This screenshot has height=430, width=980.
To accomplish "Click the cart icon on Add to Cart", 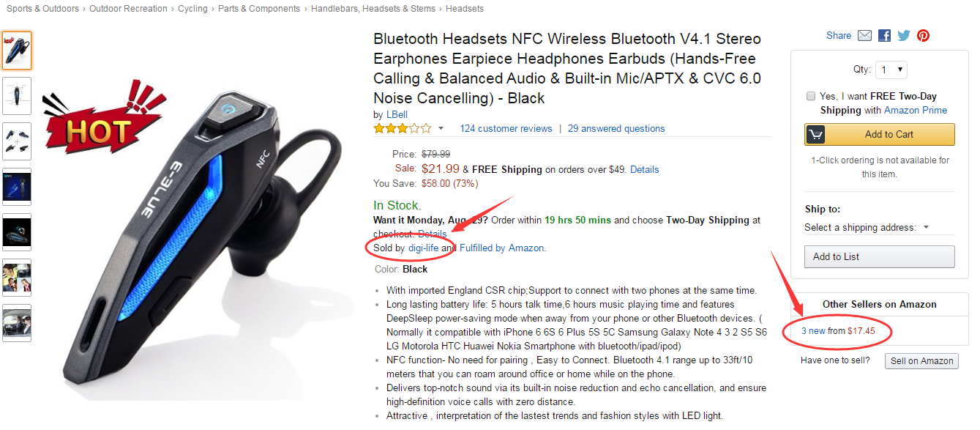I will pyautogui.click(x=815, y=135).
